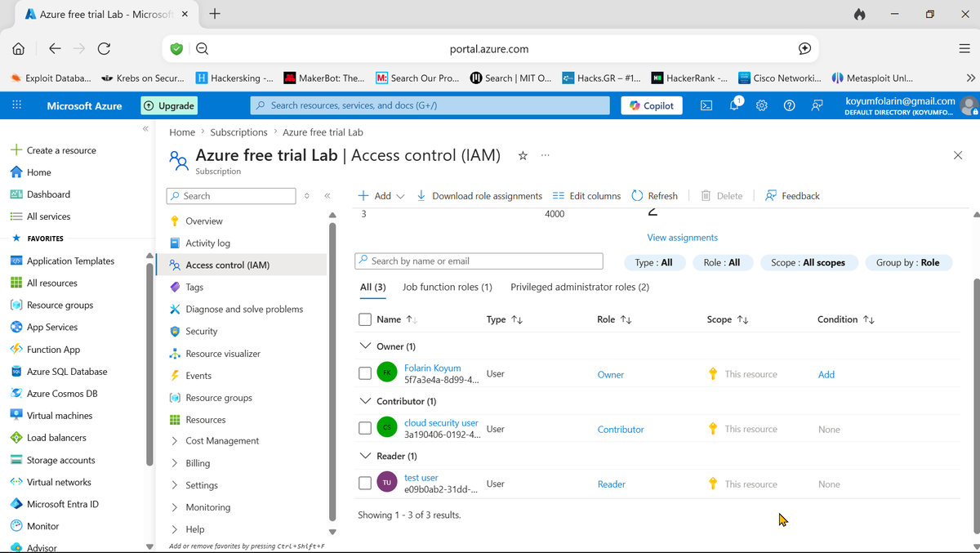Image resolution: width=980 pixels, height=553 pixels.
Task: Click Create a resource
Action: point(53,150)
